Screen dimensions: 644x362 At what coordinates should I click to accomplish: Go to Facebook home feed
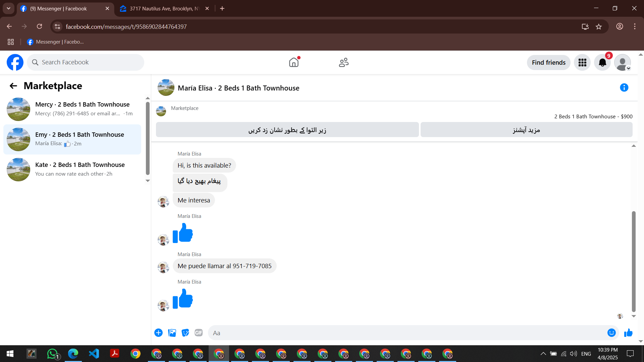point(294,62)
